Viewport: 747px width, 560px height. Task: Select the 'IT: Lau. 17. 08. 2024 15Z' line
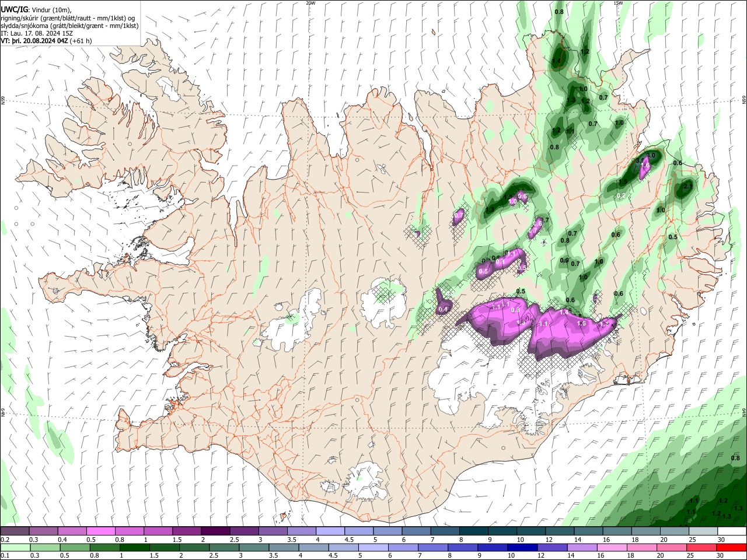click(x=36, y=33)
